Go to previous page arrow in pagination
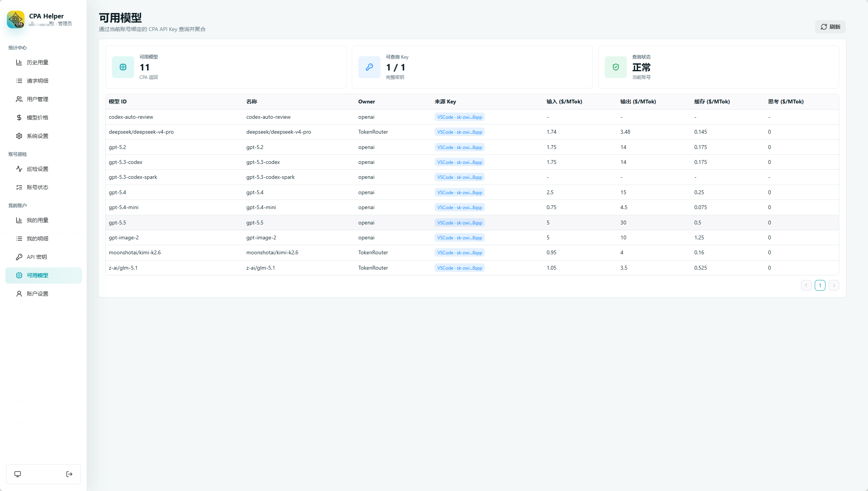Image resolution: width=868 pixels, height=491 pixels. click(806, 285)
